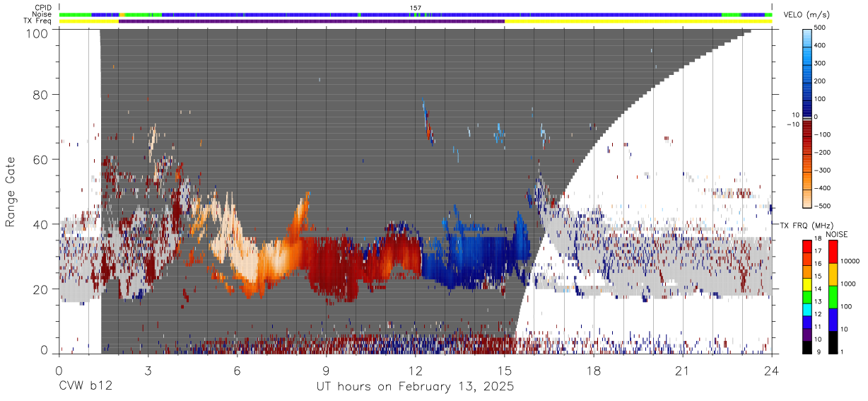Click the '80' range gate tick label
This screenshot has width=868, height=401.
42,95
